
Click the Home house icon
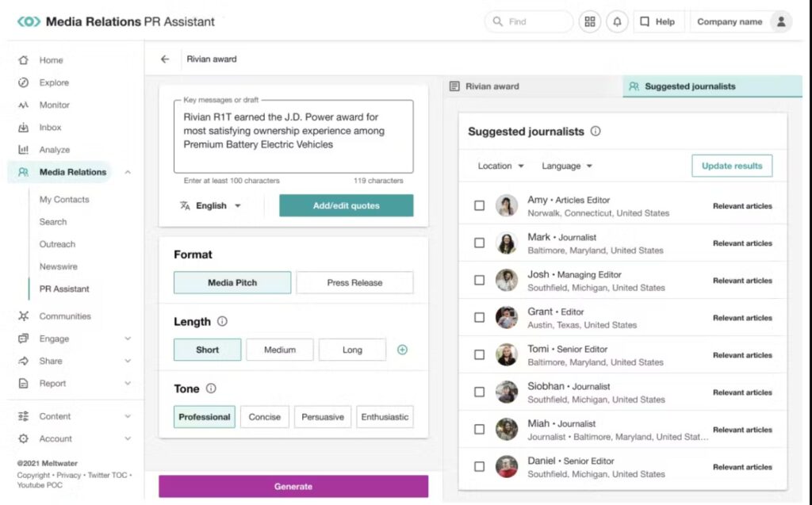[23, 60]
